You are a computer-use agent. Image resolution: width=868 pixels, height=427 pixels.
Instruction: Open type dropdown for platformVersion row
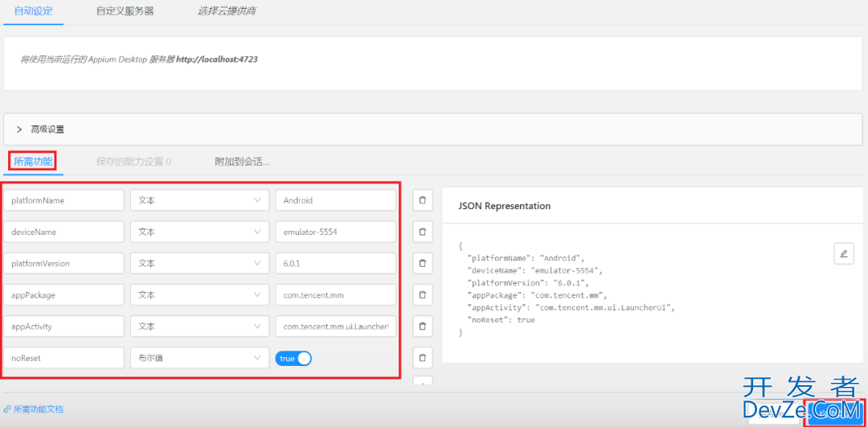(x=200, y=264)
